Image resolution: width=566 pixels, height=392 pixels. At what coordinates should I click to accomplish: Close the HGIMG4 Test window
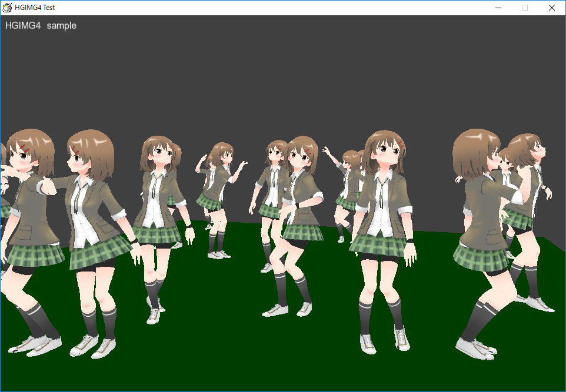point(552,8)
